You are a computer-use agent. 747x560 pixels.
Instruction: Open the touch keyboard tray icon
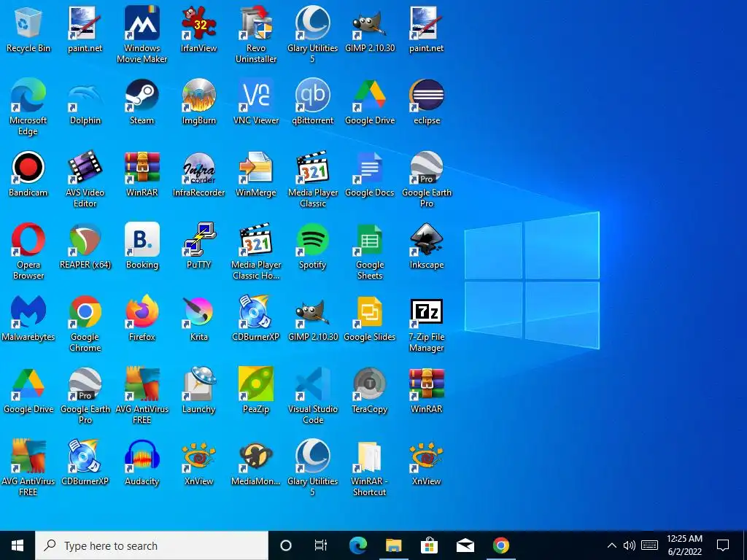(649, 545)
